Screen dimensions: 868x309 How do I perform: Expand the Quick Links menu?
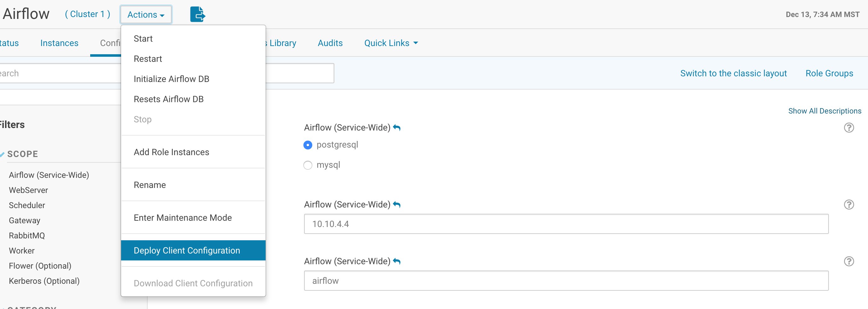pos(390,43)
